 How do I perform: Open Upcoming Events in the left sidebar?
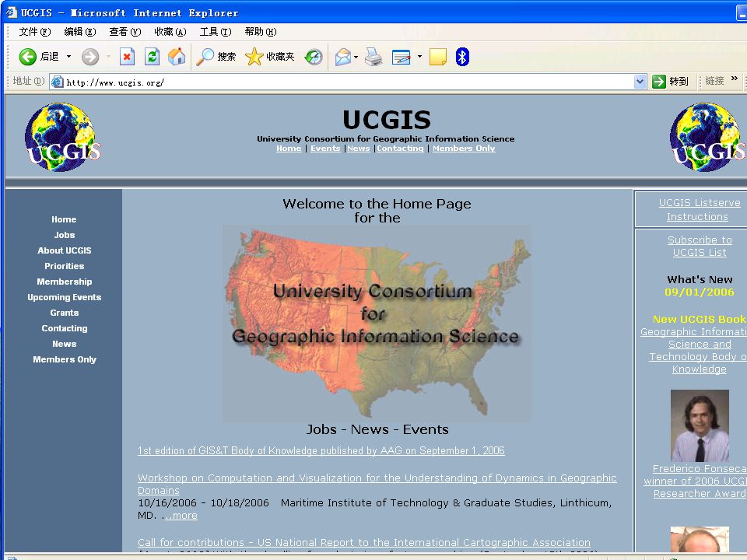[65, 297]
